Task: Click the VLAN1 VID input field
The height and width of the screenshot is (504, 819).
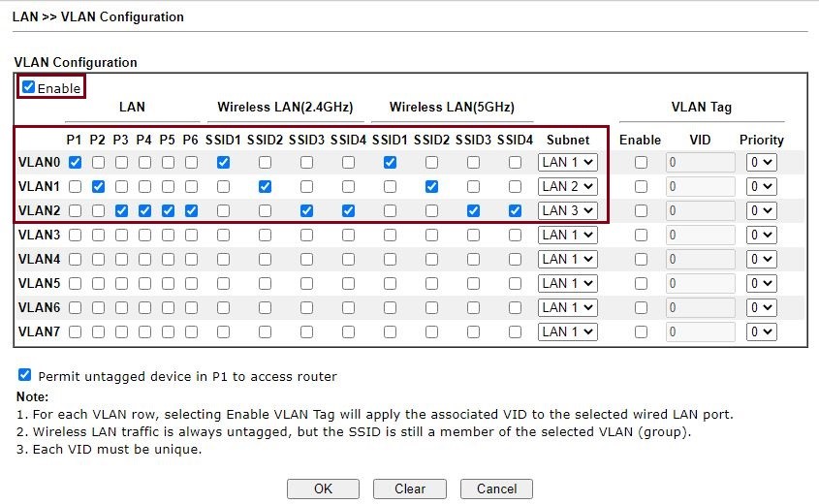Action: coord(700,186)
